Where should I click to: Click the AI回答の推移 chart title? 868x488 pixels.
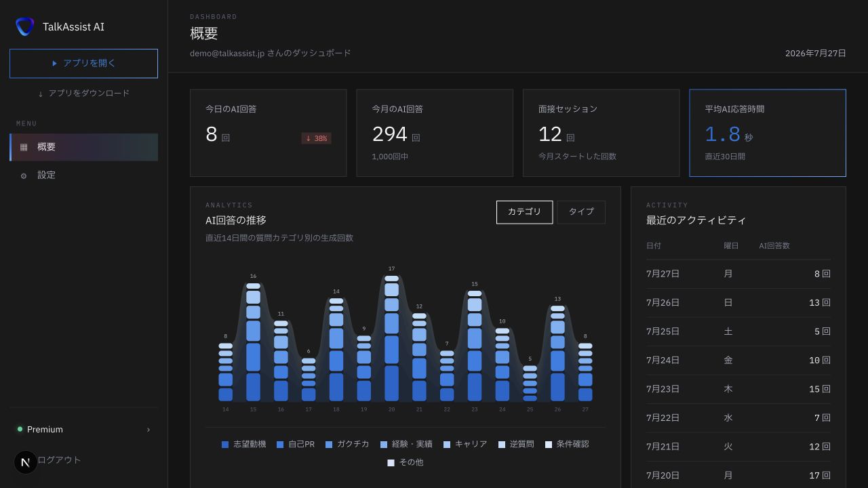click(236, 220)
